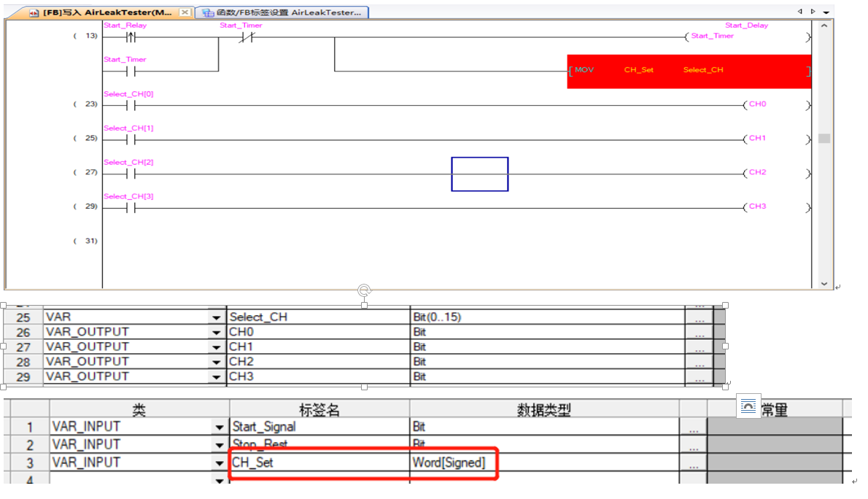Select the CH2 output coil

click(x=757, y=173)
